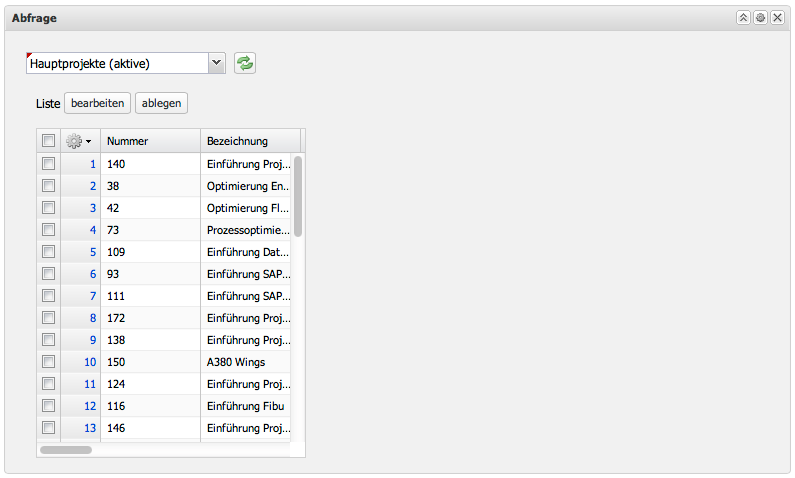Open row number link 12
The width and height of the screenshot is (795, 478).
(x=90, y=406)
